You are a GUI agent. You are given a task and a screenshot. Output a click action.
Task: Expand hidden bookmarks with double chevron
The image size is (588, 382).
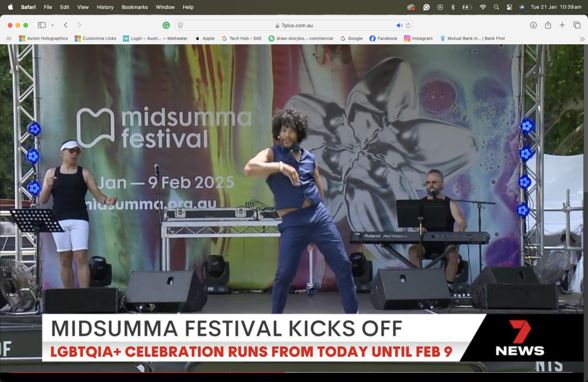point(582,38)
